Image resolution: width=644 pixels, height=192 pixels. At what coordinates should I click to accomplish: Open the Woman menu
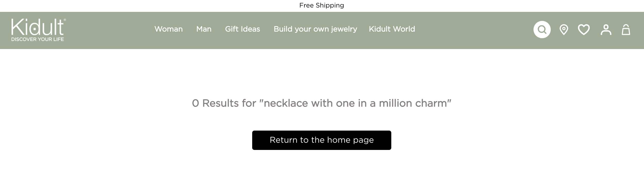click(168, 29)
